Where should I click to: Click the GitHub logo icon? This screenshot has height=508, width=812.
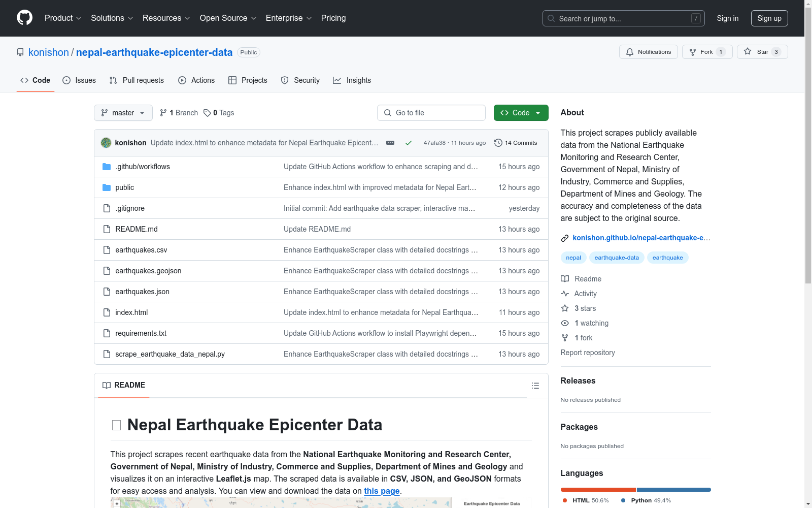[24, 18]
